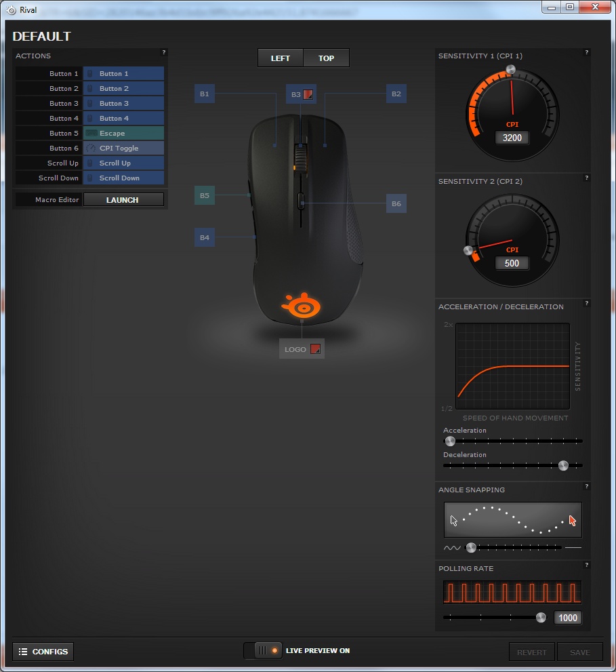This screenshot has width=616, height=672.
Task: Change Button 5 Escape key assignment
Action: pos(123,134)
